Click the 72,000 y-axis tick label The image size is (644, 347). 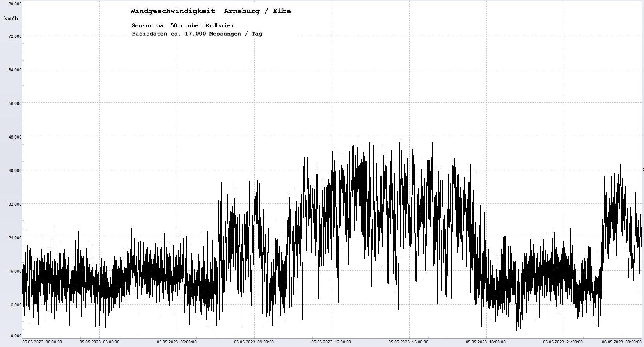(x=15, y=36)
